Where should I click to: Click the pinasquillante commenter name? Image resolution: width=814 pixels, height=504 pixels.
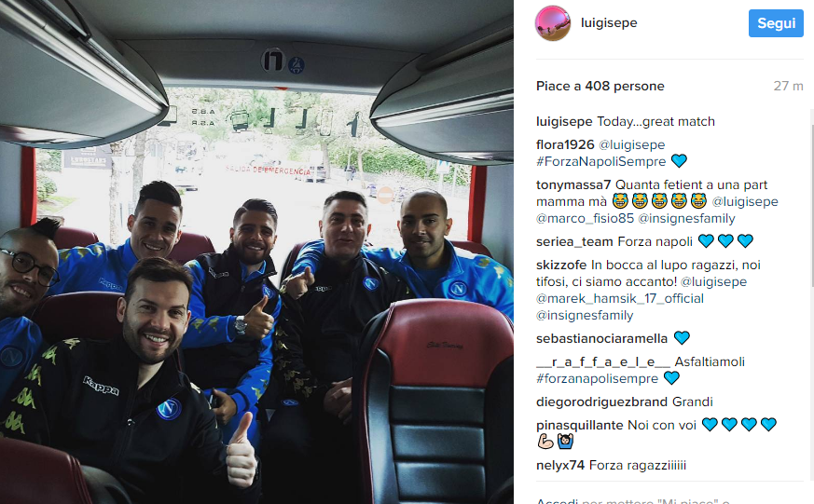579,425
